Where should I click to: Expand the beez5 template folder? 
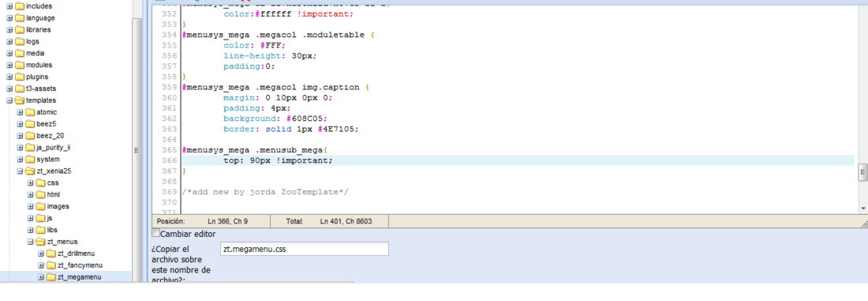point(20,123)
